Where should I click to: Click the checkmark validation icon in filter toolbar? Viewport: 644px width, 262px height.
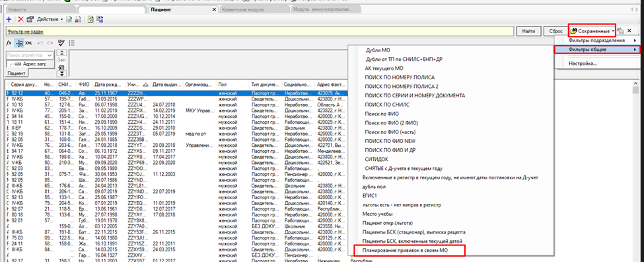click(x=61, y=43)
